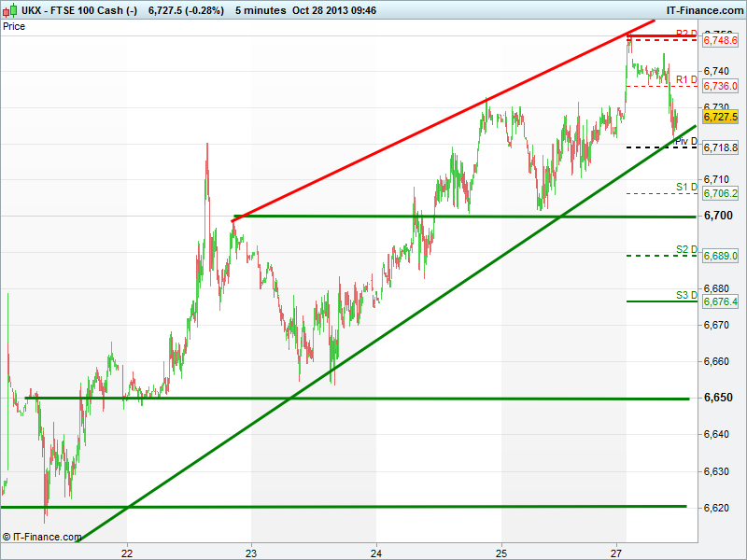Screen dimensions: 747x560
Task: Click the Price panel label
Action: point(14,26)
